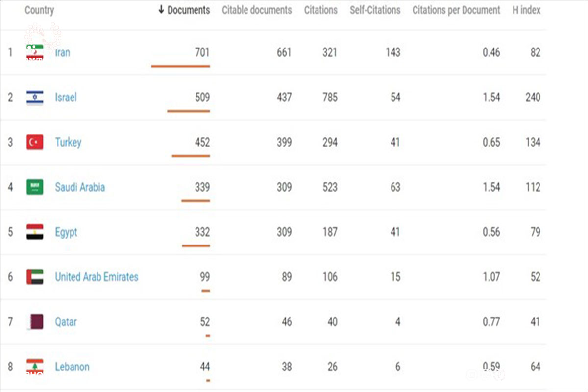Viewport: 588px width, 392px height.
Task: Click Citations per Document header
Action: click(456, 10)
